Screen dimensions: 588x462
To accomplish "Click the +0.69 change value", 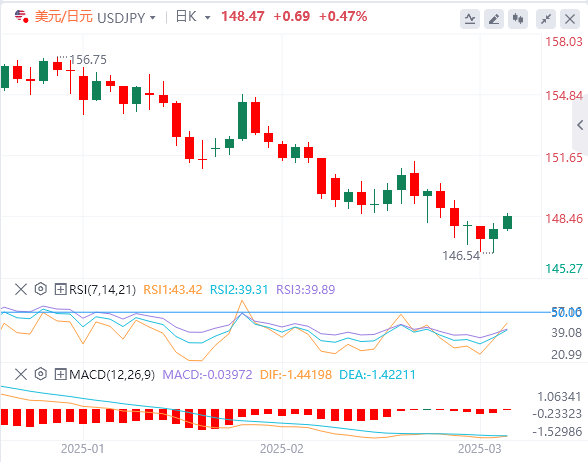I will pos(292,16).
